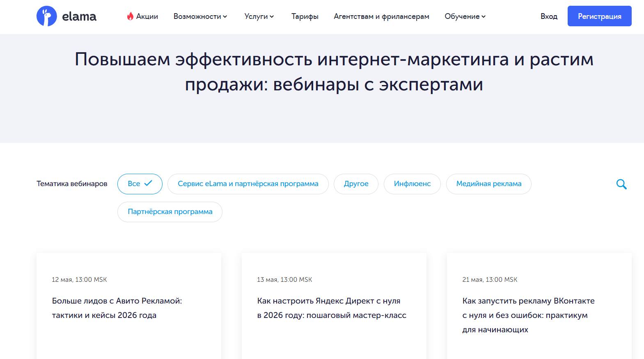Expand the Возможности dropdown menu

(x=200, y=16)
